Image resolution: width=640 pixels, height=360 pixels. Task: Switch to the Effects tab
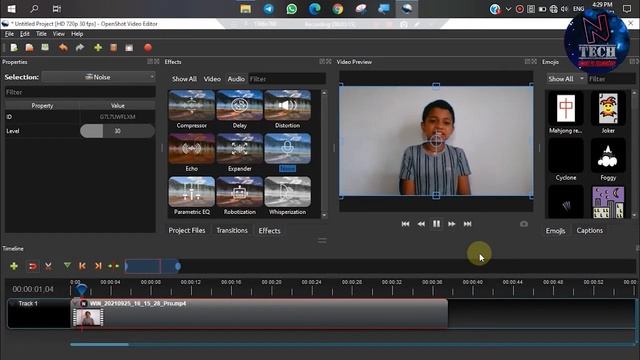(x=269, y=230)
